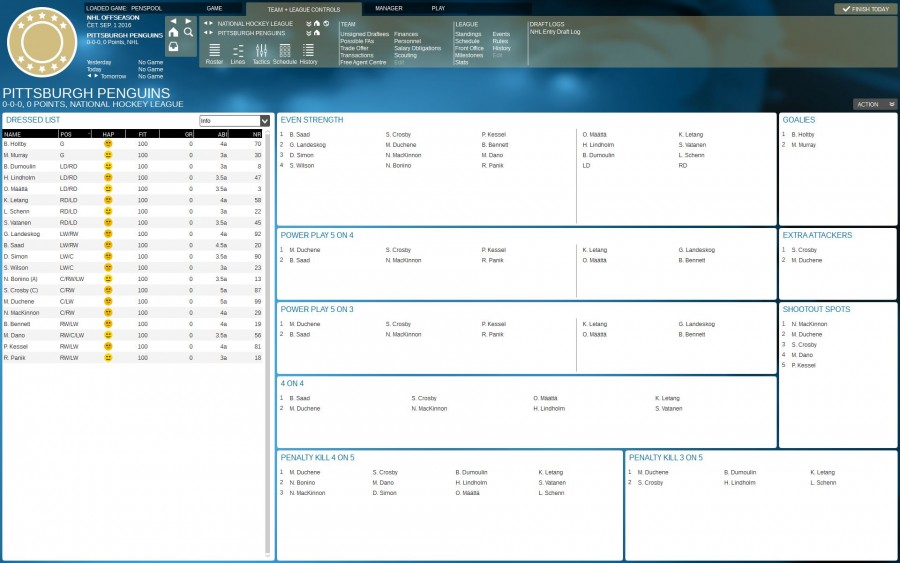Open the Tactics sliders icon

pos(261,54)
